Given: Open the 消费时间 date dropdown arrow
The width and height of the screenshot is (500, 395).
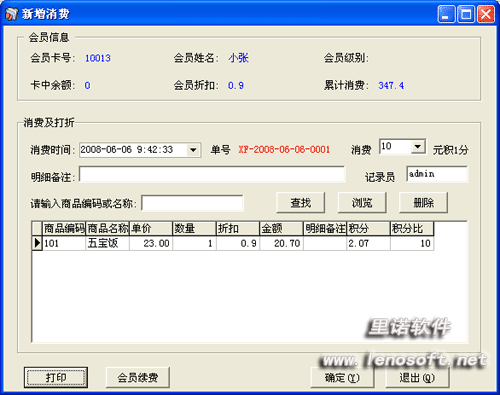Looking at the screenshot, I should point(193,150).
